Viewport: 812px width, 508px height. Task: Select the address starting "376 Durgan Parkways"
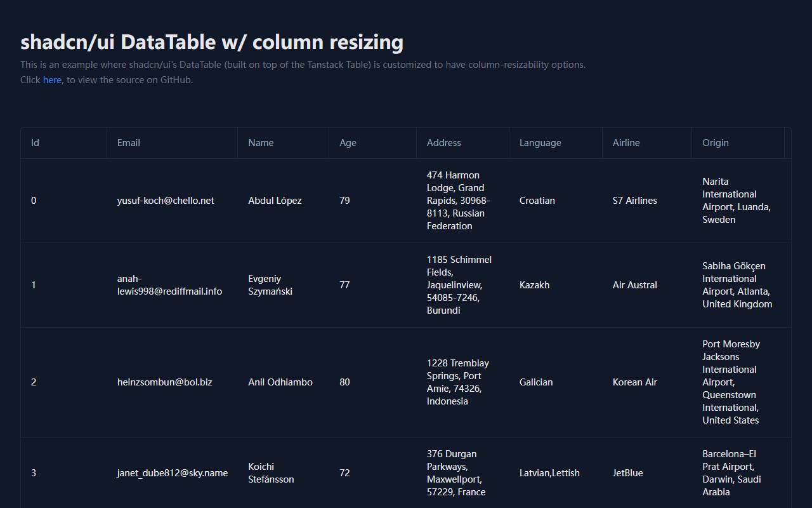[456, 473]
